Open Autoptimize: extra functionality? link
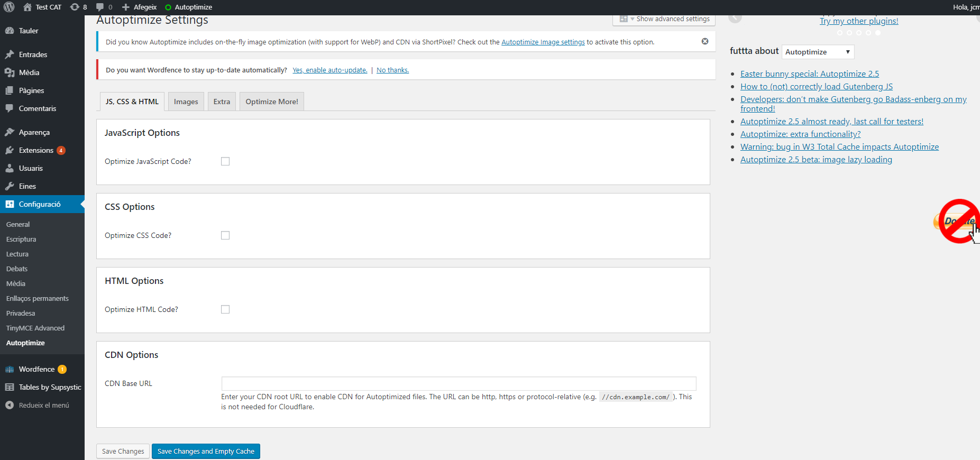This screenshot has width=980, height=460. tap(801, 134)
